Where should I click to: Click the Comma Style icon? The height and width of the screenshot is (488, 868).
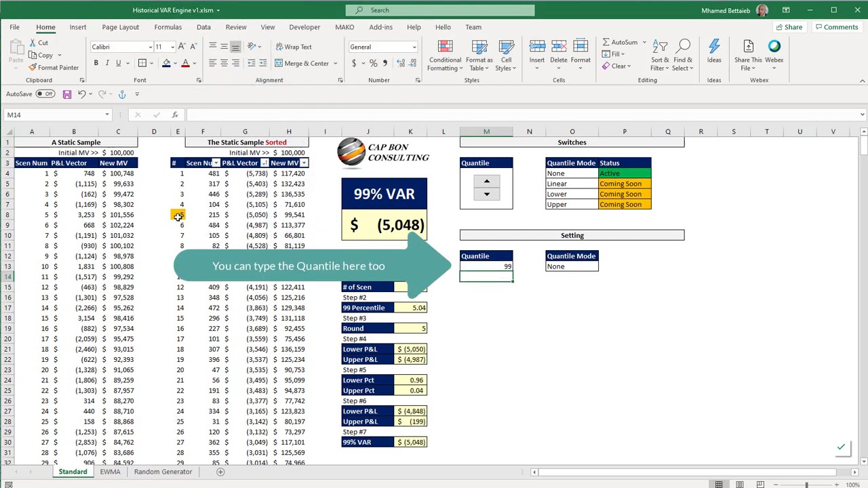385,63
